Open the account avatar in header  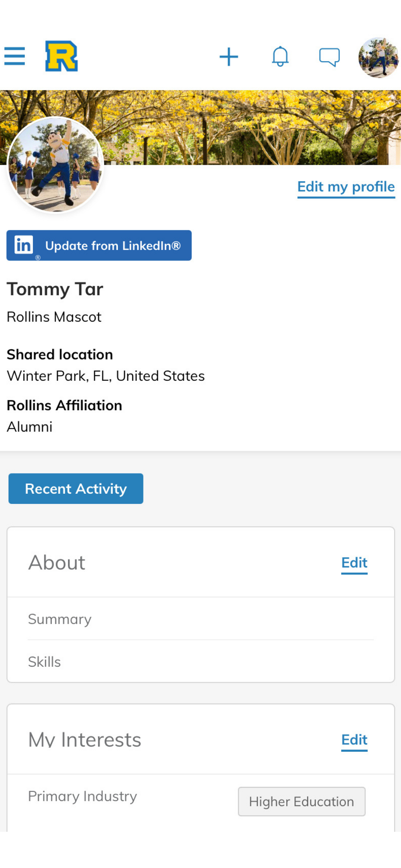click(x=379, y=57)
